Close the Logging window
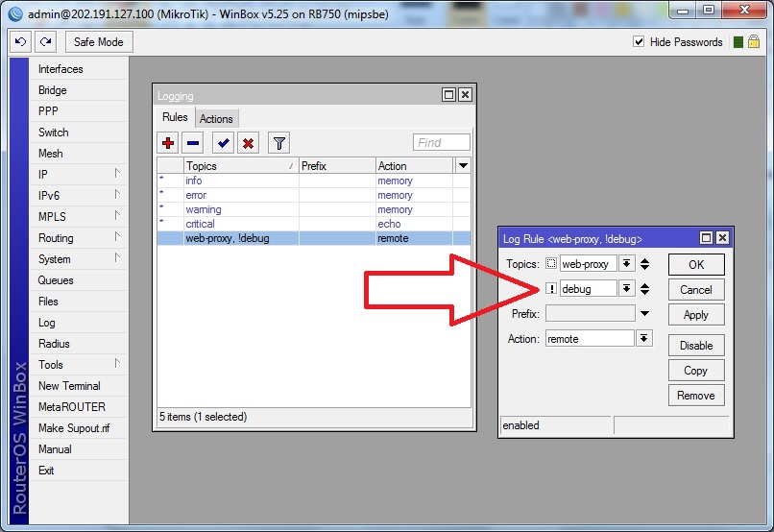774x532 pixels. [465, 95]
